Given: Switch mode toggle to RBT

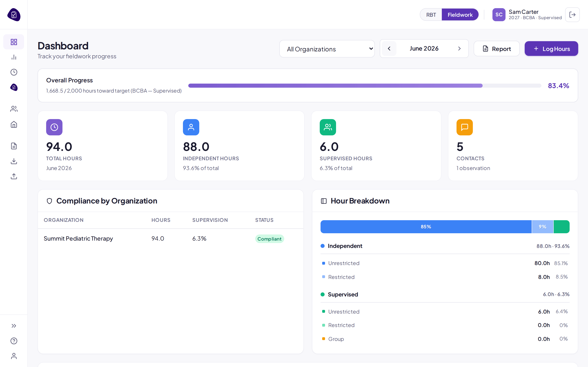Looking at the screenshot, I should coord(431,15).
